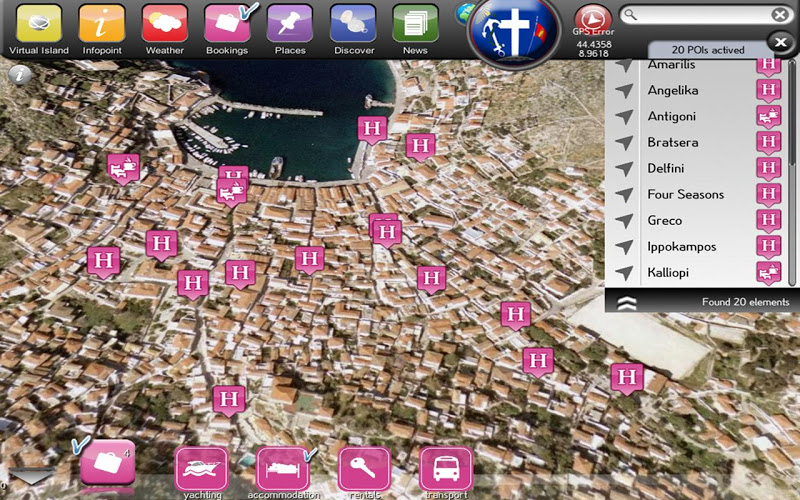Click the GPS Error compass icon

[593, 19]
